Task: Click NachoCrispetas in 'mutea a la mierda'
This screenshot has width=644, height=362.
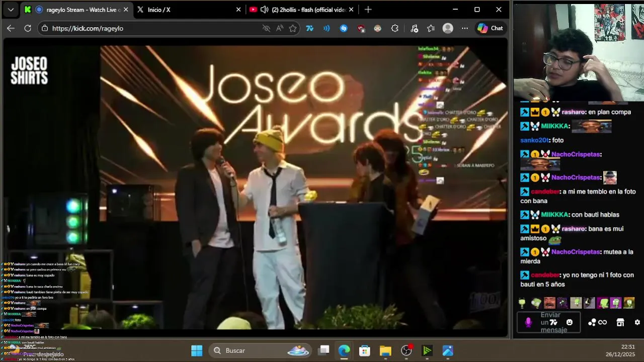Action: tap(576, 252)
